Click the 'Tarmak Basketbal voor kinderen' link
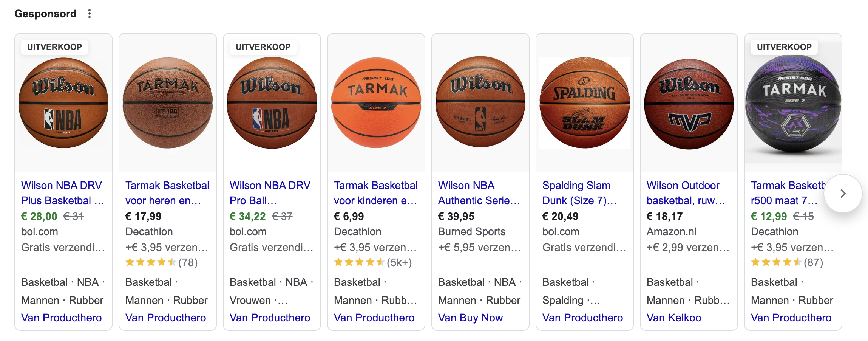 (x=375, y=193)
